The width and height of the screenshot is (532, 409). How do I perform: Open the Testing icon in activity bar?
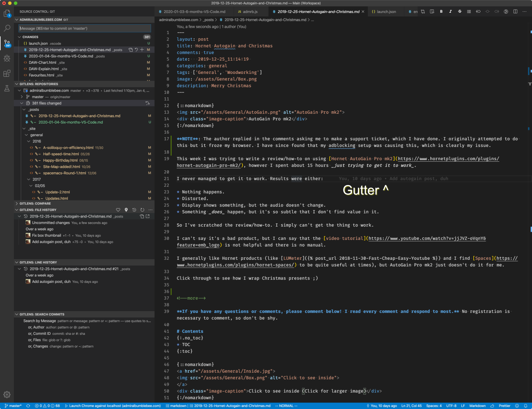pyautogui.click(x=7, y=88)
